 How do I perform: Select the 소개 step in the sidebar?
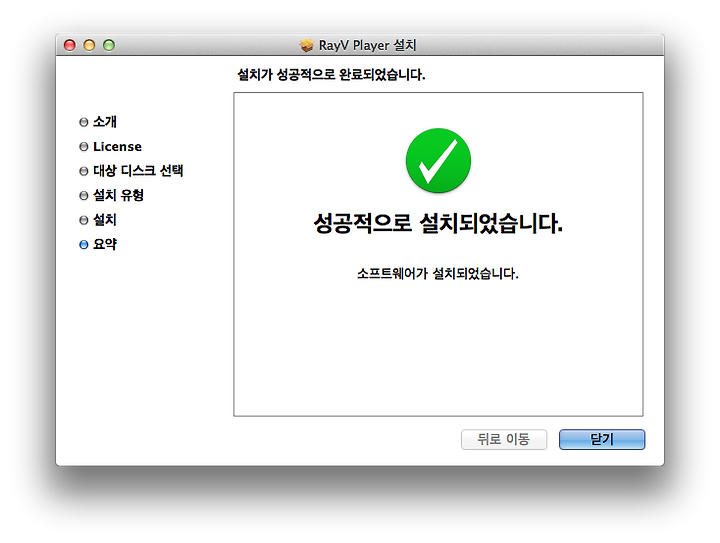105,122
